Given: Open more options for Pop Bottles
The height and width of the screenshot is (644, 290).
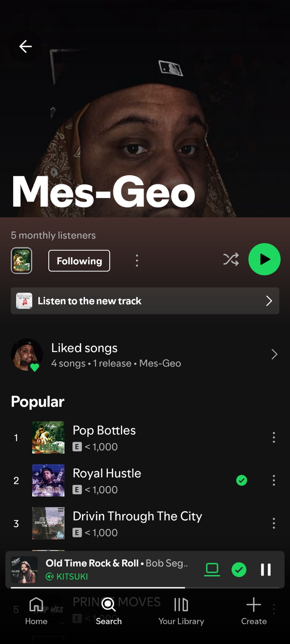Looking at the screenshot, I should [274, 437].
